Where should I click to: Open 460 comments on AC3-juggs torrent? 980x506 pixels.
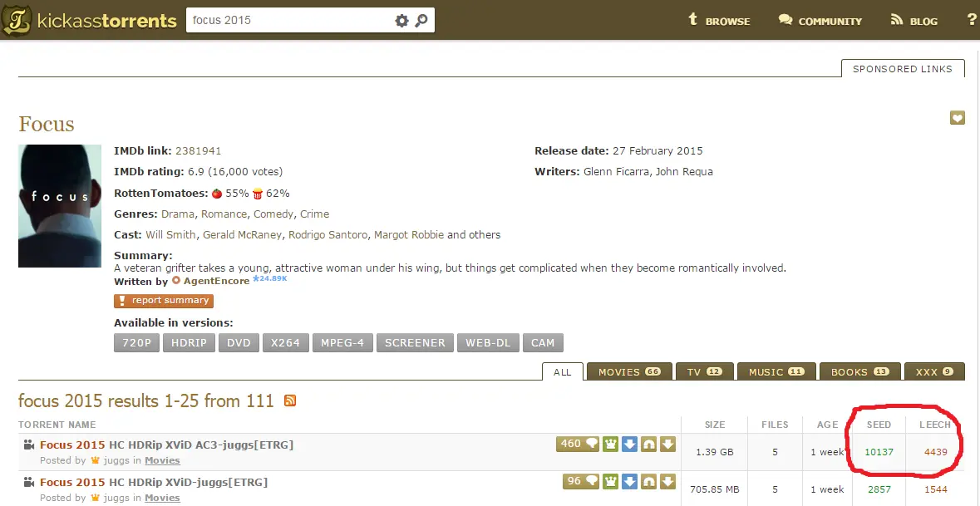pyautogui.click(x=579, y=445)
